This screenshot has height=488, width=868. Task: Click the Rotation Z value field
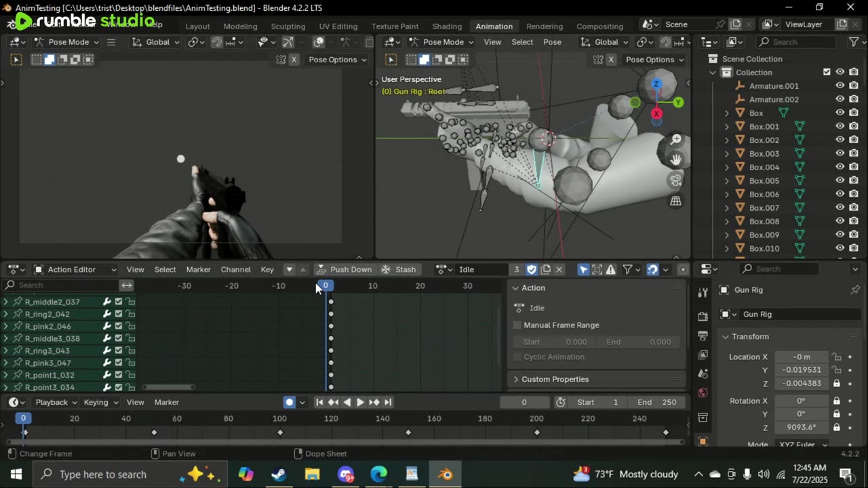pos(802,427)
